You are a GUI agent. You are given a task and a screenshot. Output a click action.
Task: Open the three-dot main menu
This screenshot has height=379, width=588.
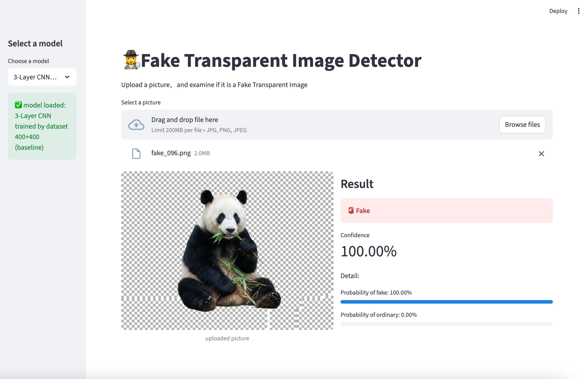[578, 11]
